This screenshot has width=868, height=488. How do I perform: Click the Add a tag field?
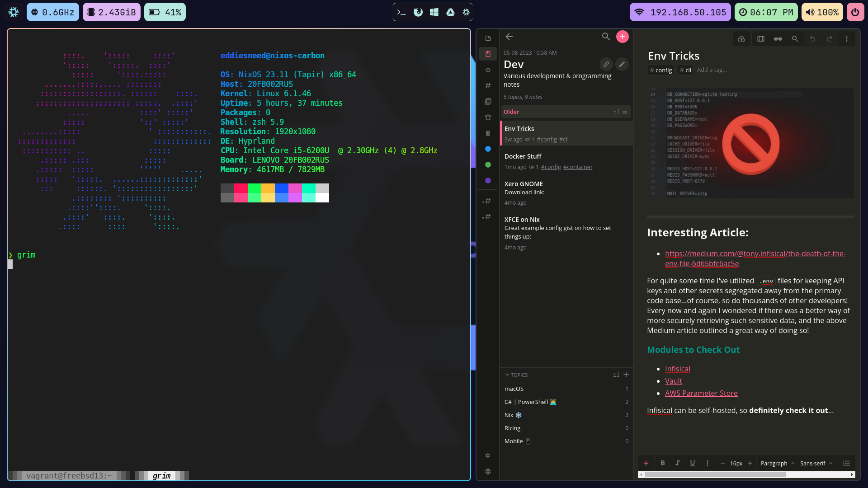(712, 70)
